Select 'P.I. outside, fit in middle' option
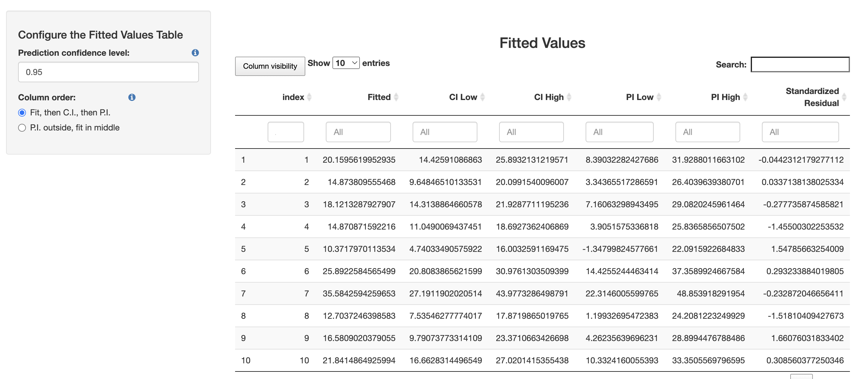Screen dimensions: 868x379 22,128
